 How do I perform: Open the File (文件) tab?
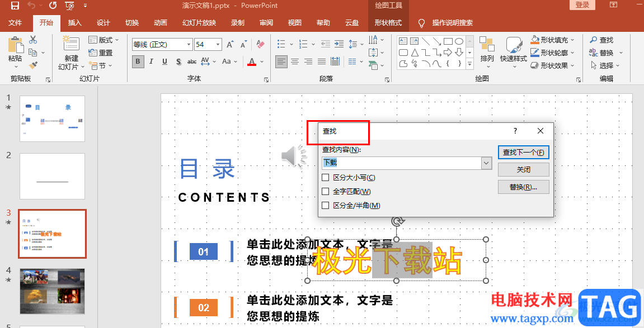(x=15, y=22)
